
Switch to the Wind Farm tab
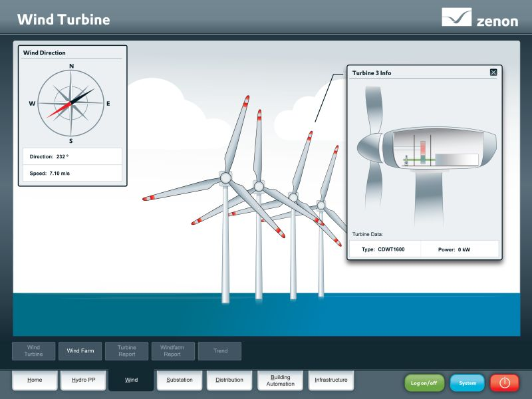point(80,350)
